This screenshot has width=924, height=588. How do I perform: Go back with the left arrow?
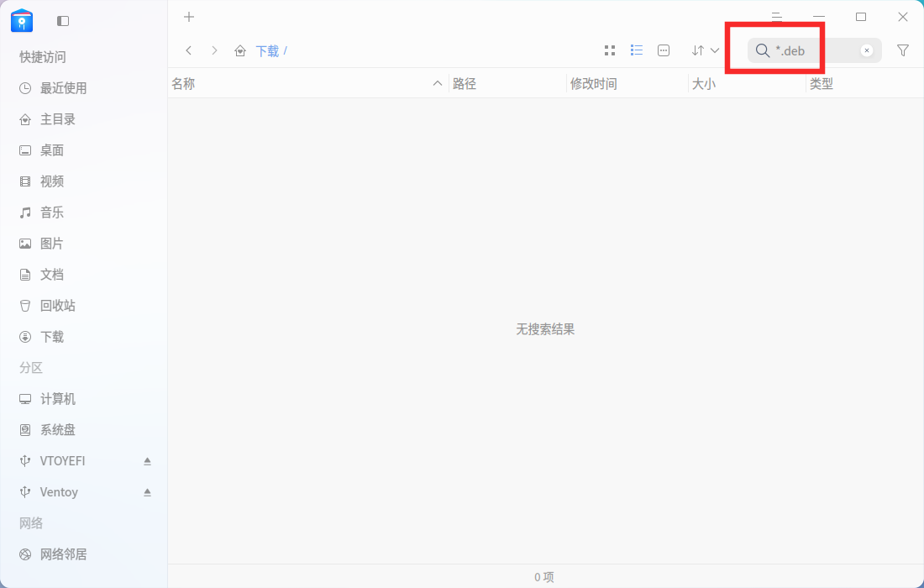click(x=188, y=50)
